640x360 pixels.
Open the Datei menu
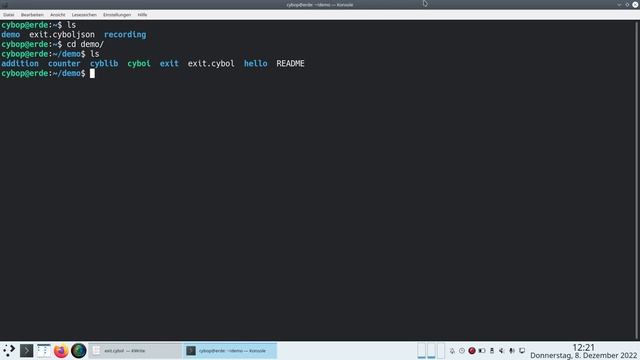[x=9, y=15]
